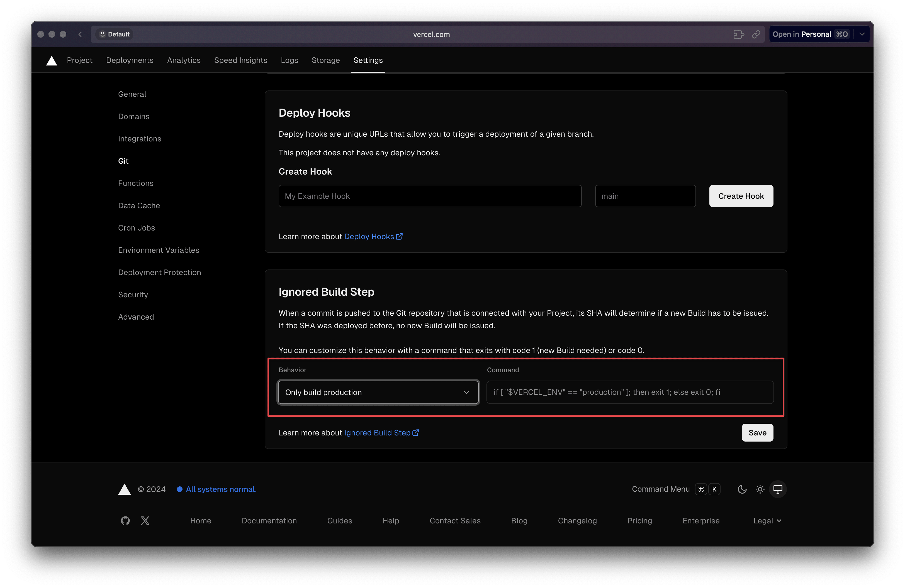Expand the Legal menu in footer
The width and height of the screenshot is (905, 588).
tap(767, 520)
